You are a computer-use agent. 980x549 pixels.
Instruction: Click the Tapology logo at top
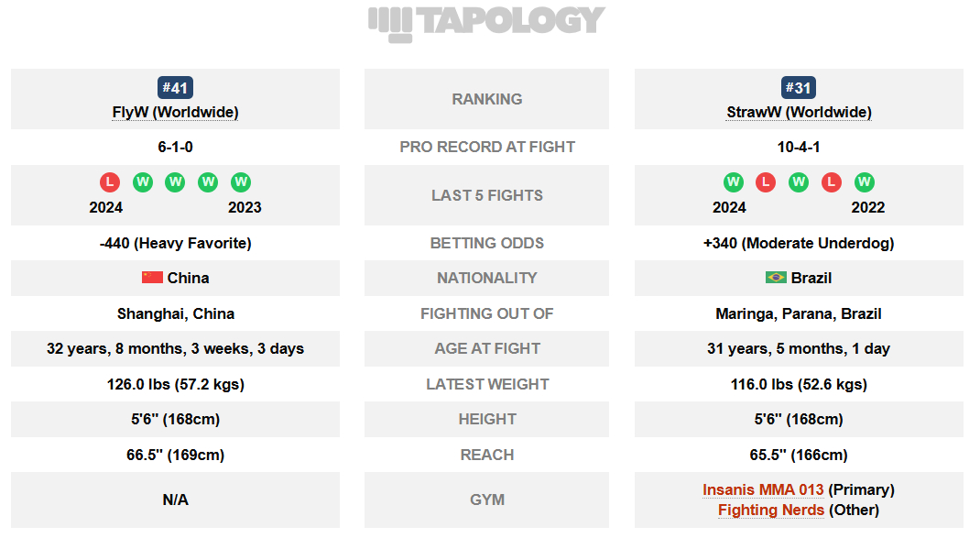(487, 23)
